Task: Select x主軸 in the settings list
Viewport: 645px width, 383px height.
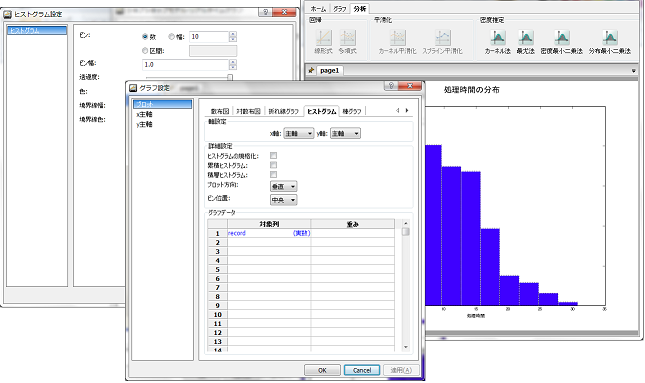Action: coord(144,114)
